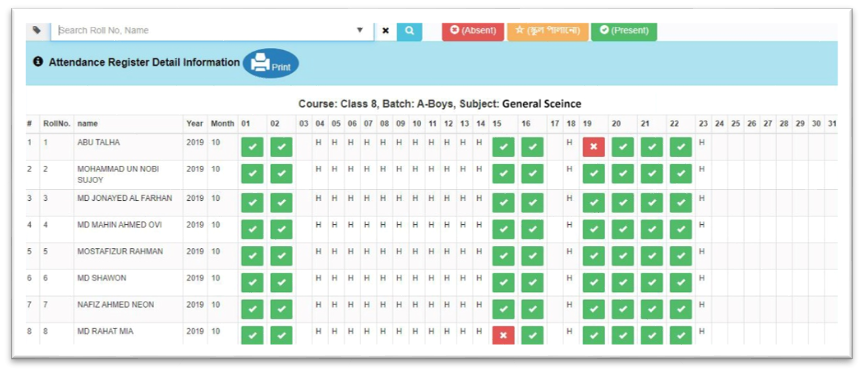Toggle ABU TALHA's present mark on day 01
Screen dimensions: 863x373
(x=252, y=147)
